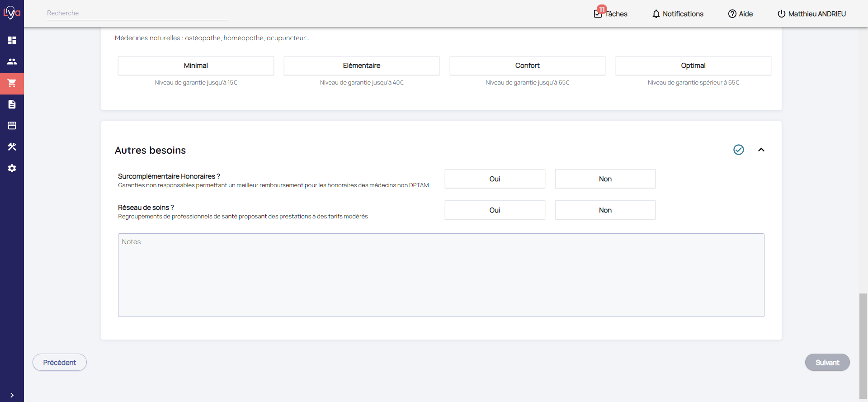The height and width of the screenshot is (402, 868).
Task: Click the shopping cart sidebar icon
Action: (x=12, y=83)
